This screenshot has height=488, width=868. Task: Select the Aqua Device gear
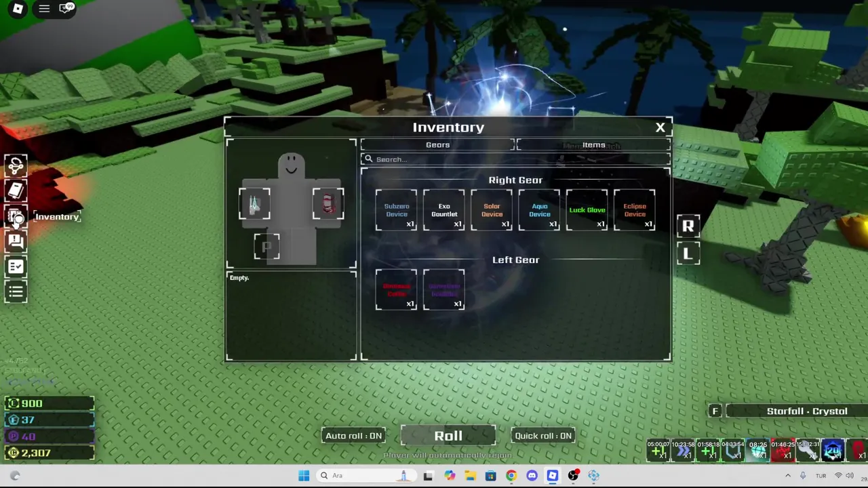(x=540, y=210)
